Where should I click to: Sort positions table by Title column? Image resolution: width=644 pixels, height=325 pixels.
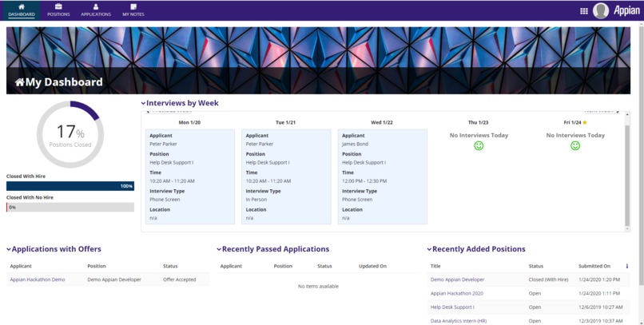click(435, 267)
